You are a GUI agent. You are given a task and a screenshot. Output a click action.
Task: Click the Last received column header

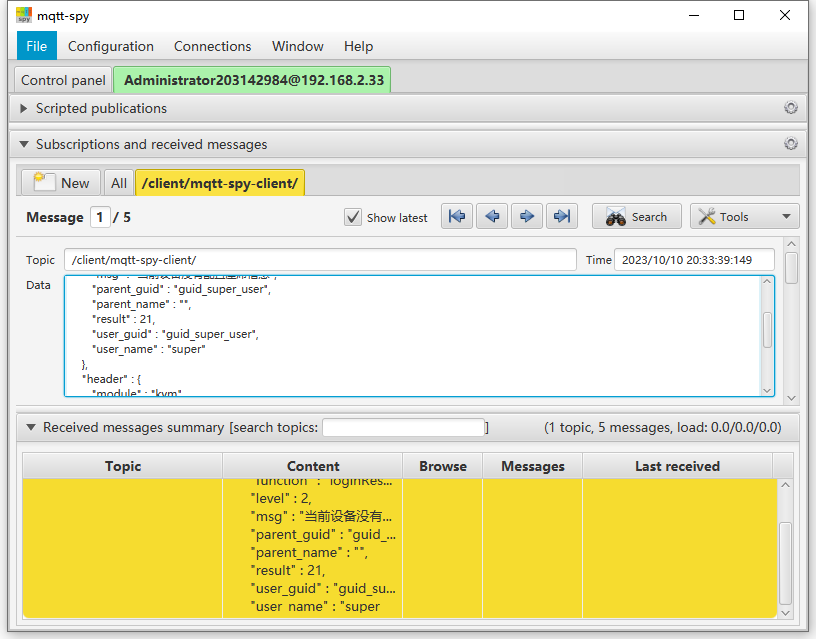[x=677, y=466]
